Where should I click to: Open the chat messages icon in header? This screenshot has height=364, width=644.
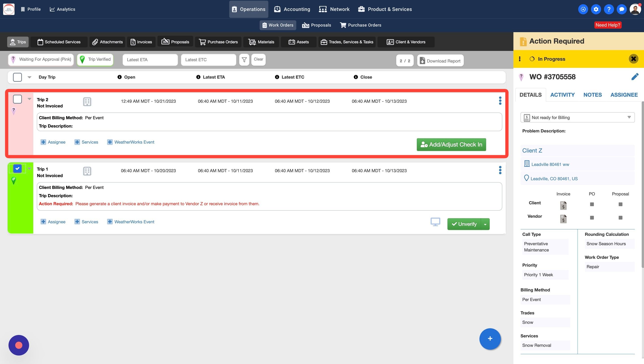(x=621, y=9)
